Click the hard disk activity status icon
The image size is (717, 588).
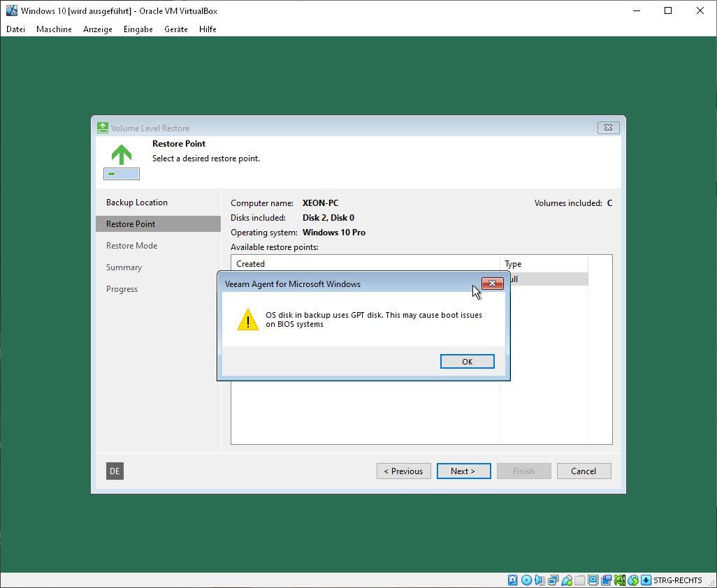[513, 580]
